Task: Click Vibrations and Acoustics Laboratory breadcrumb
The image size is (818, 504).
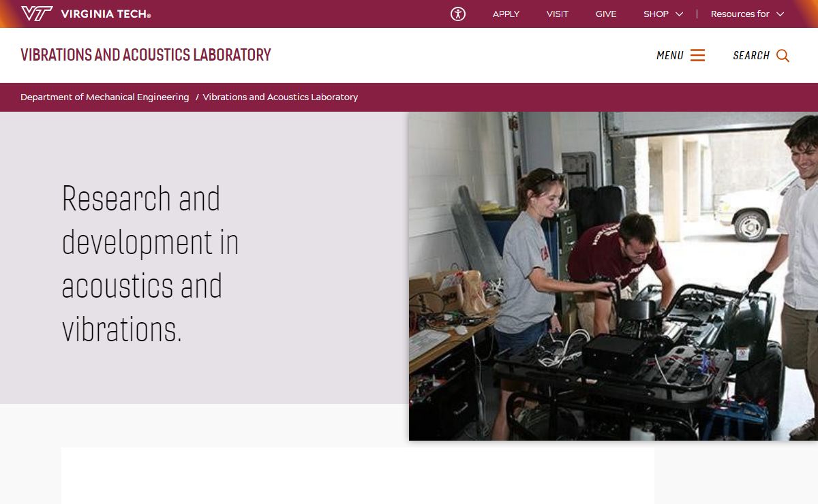Action: [x=280, y=97]
